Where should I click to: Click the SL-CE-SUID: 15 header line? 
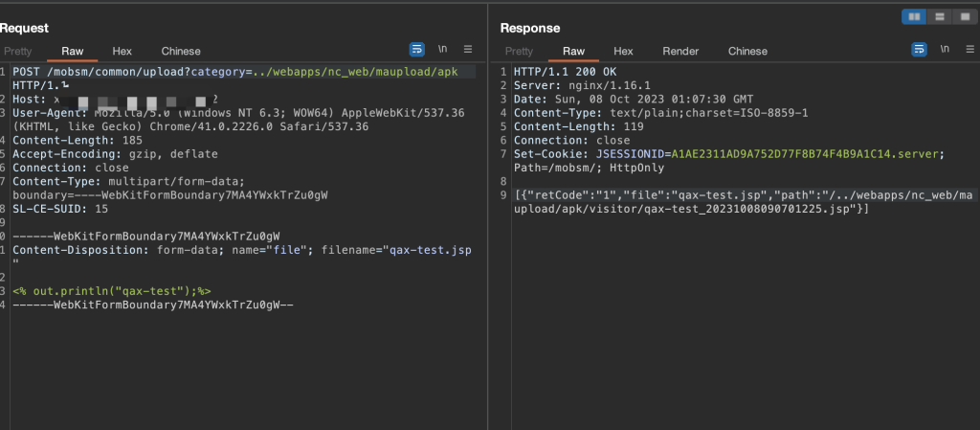(x=60, y=209)
